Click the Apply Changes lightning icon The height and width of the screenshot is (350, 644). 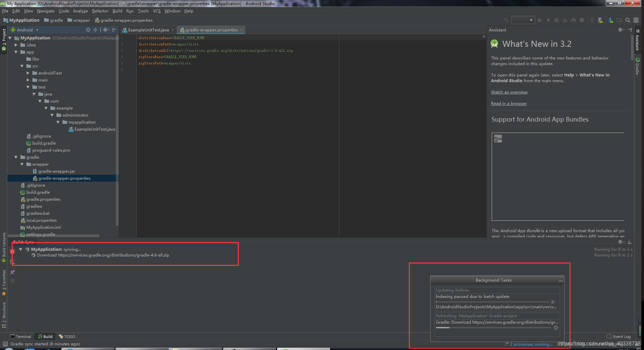coord(548,20)
